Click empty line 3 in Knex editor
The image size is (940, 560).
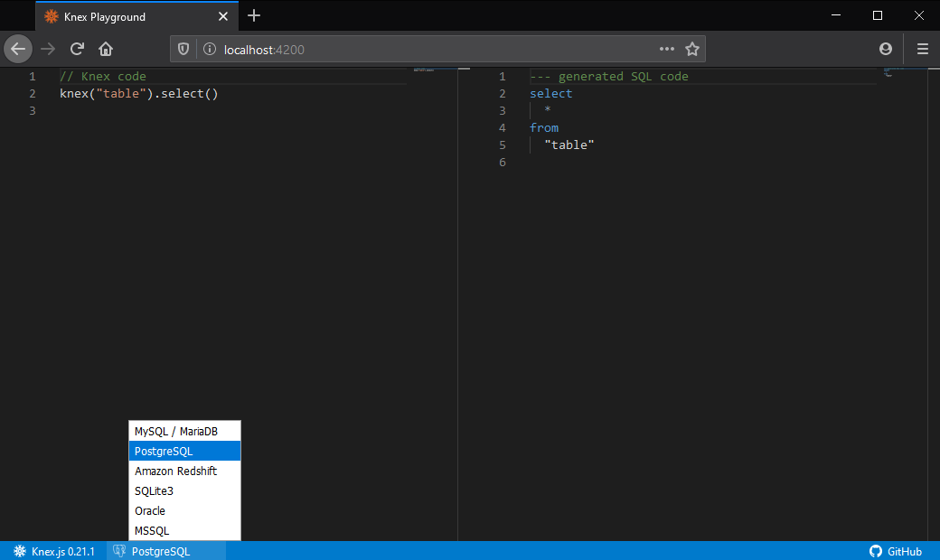(x=232, y=110)
